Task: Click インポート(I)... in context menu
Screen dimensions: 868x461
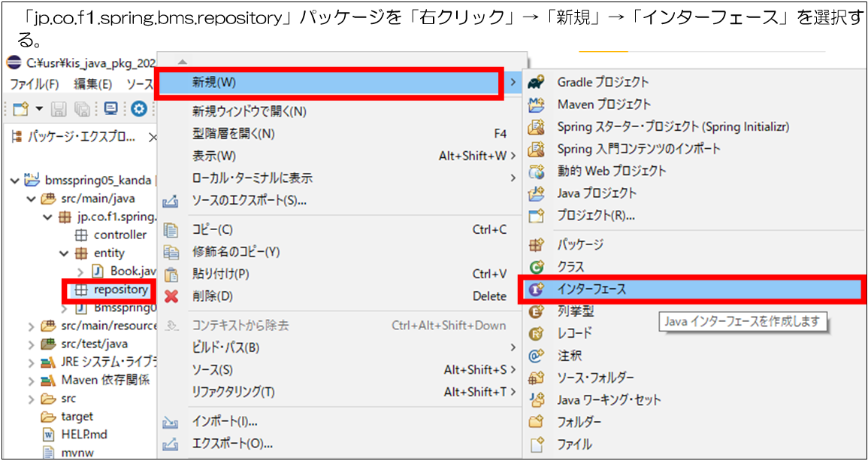Action: tap(225, 422)
